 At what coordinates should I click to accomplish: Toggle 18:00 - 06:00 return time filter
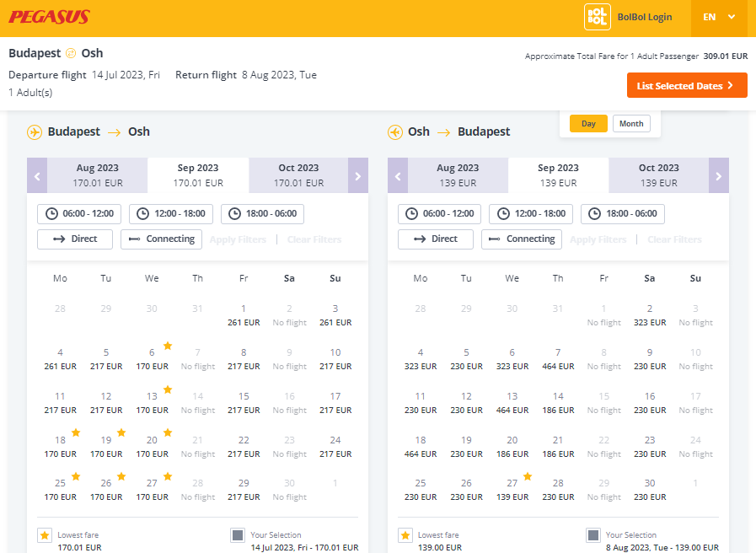tap(623, 213)
